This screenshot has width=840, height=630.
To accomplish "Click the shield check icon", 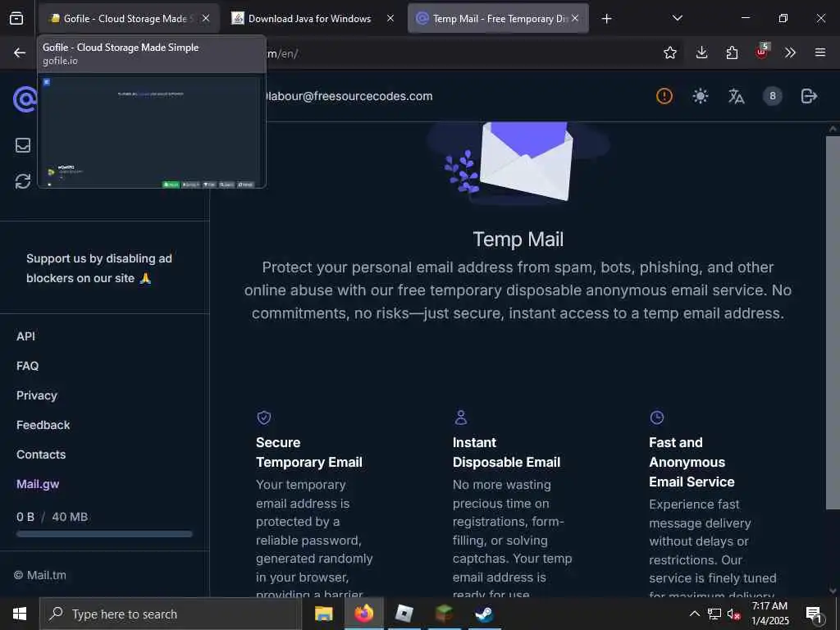I will click(264, 418).
